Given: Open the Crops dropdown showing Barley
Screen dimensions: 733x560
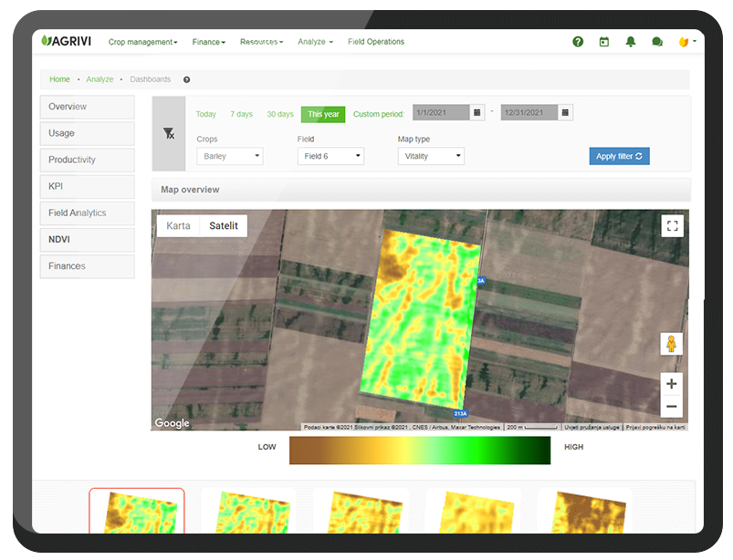Looking at the screenshot, I should tap(229, 156).
